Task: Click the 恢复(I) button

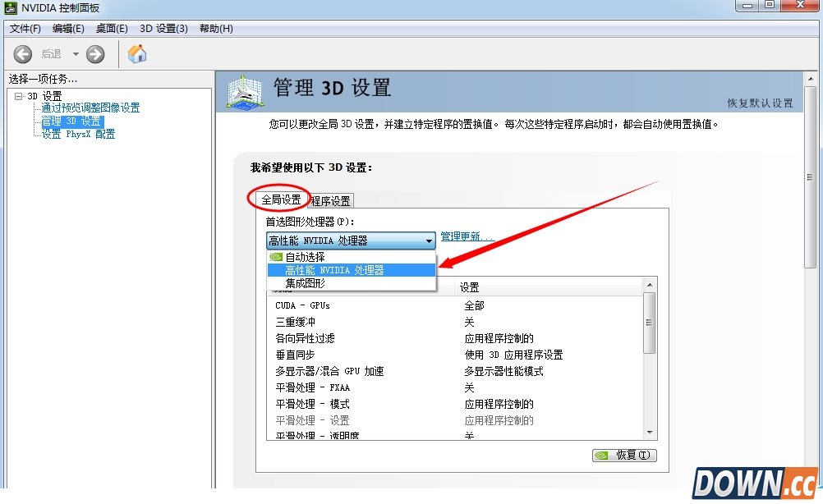Action: pos(624,455)
